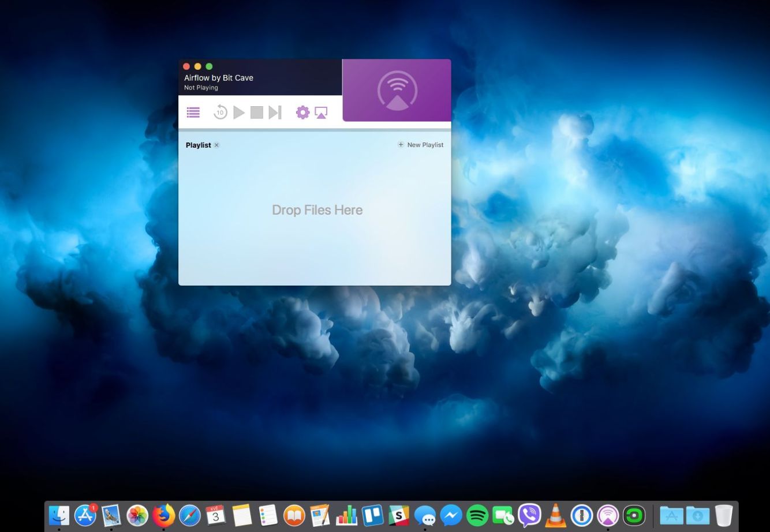
Task: Launch Firefox from the dock
Action: (x=164, y=515)
